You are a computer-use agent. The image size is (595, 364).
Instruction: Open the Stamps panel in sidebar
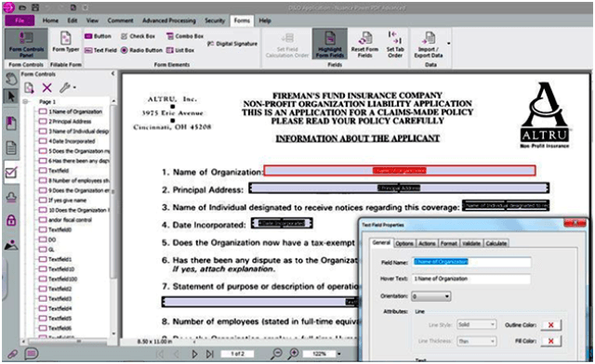pyautogui.click(x=11, y=197)
